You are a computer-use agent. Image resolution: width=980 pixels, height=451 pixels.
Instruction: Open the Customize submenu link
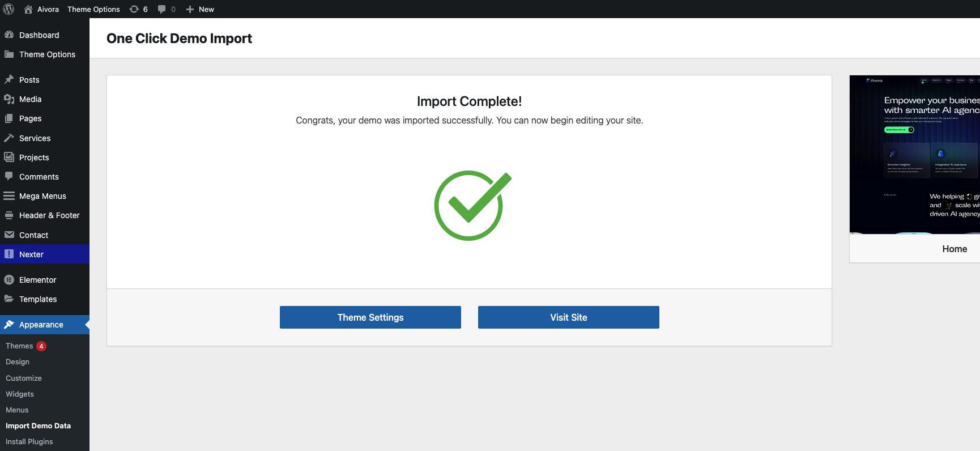click(24, 378)
